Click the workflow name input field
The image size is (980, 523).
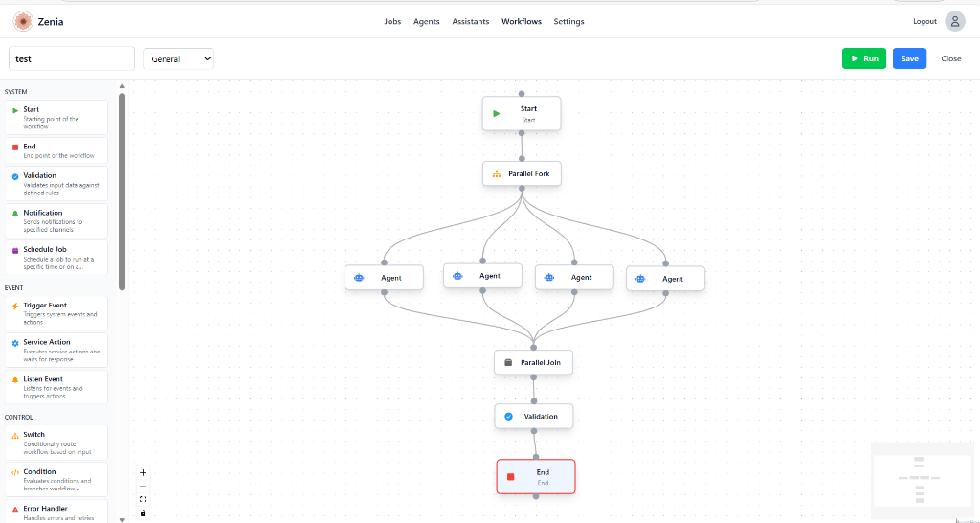click(72, 58)
